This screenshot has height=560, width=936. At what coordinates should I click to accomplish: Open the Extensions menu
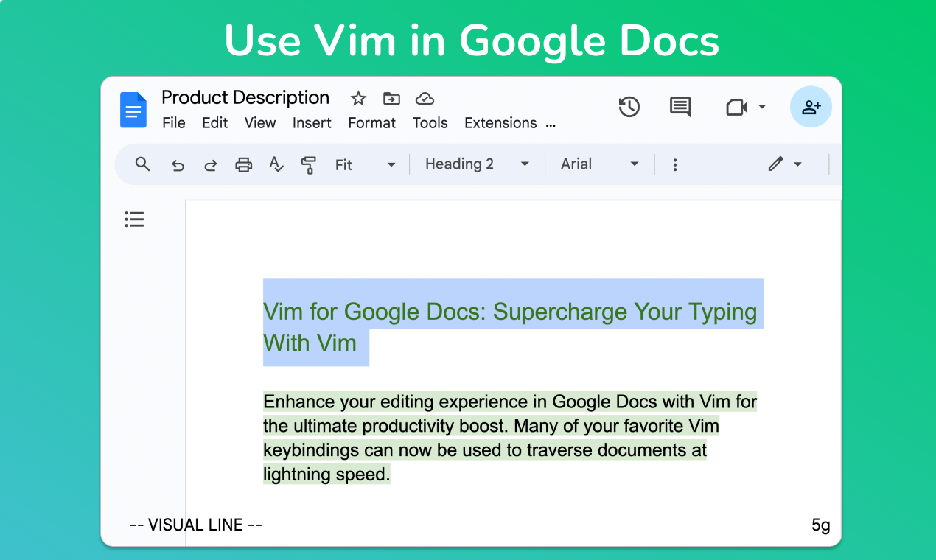[500, 123]
